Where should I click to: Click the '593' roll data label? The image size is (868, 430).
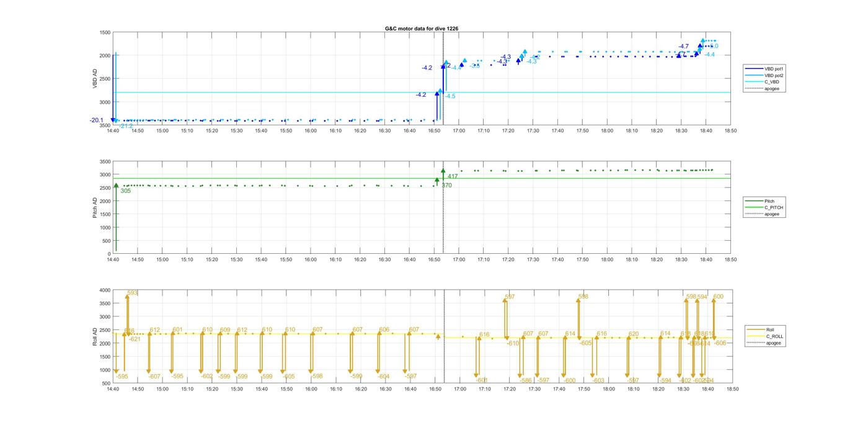click(132, 293)
